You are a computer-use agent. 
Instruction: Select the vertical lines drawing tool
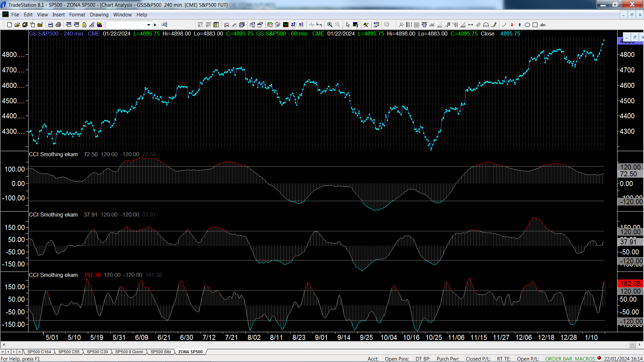(x=409, y=25)
